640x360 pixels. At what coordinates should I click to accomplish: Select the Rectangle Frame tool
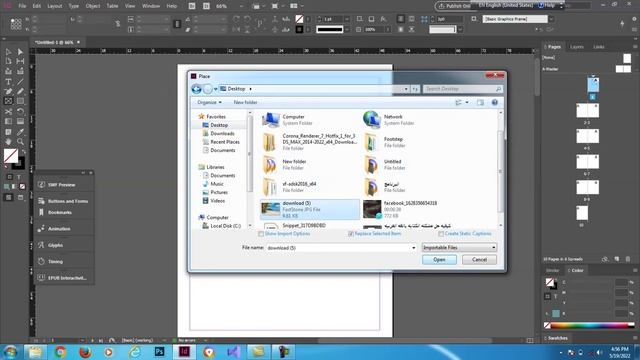(8, 101)
